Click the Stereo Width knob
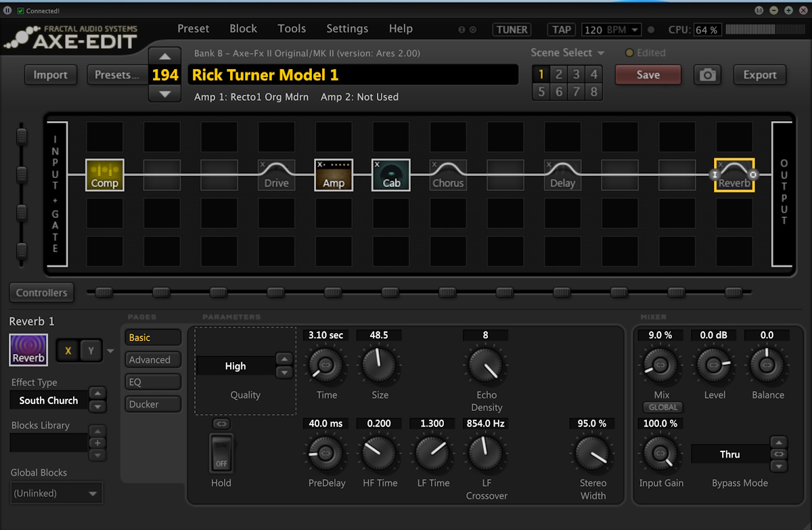812x530 pixels. 592,453
